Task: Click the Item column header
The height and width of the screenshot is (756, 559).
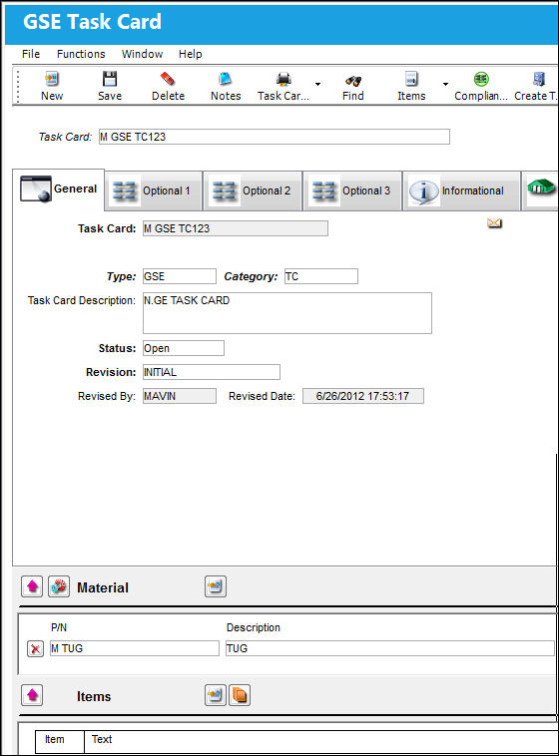Action: 60,740
